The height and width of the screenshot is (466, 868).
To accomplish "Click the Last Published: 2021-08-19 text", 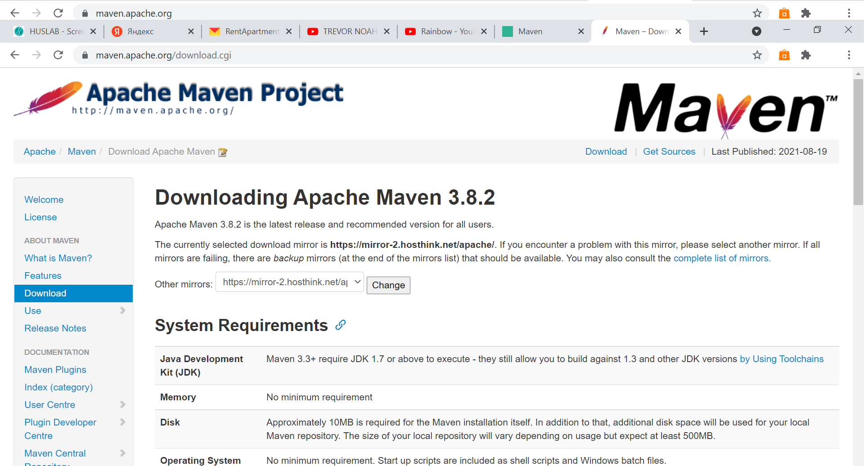I will tap(769, 152).
